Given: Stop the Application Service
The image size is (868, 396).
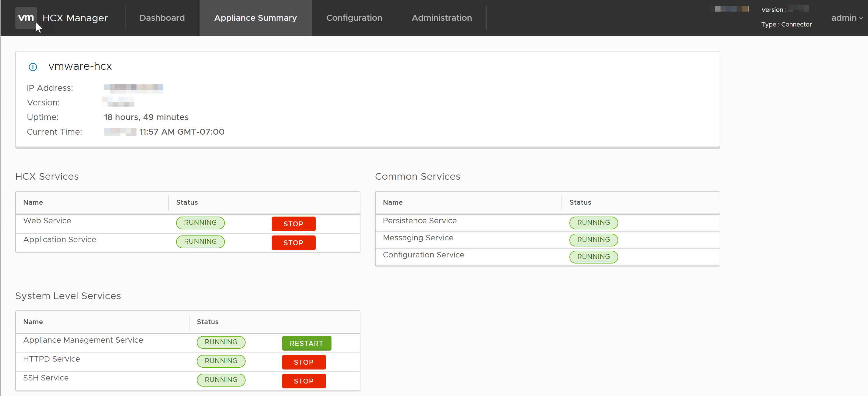Looking at the screenshot, I should 293,243.
